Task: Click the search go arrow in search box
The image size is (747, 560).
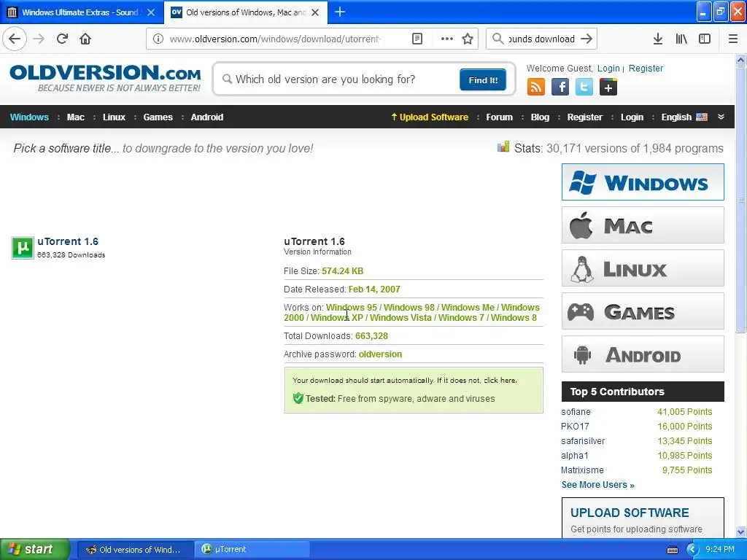Action: (x=587, y=39)
